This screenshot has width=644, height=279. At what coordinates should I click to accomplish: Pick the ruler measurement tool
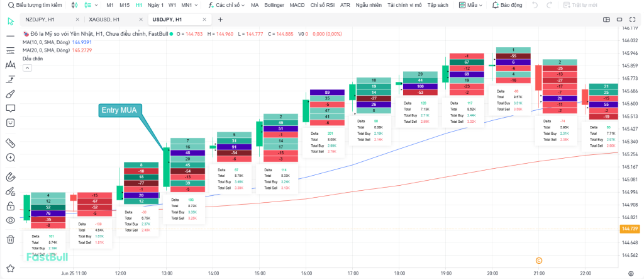pos(10,142)
